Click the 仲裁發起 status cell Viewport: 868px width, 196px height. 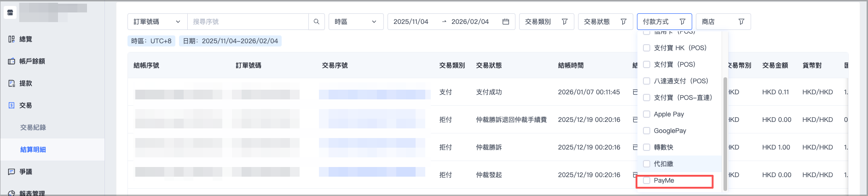(489, 175)
